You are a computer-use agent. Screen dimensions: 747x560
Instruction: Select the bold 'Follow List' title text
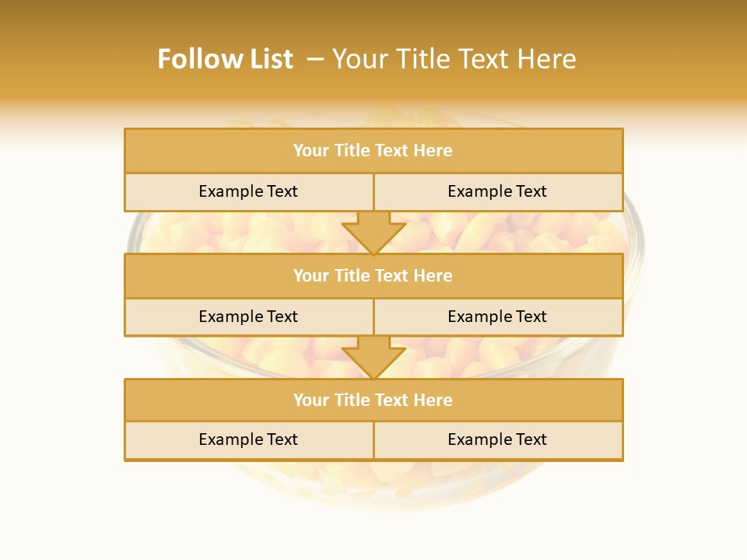point(225,59)
